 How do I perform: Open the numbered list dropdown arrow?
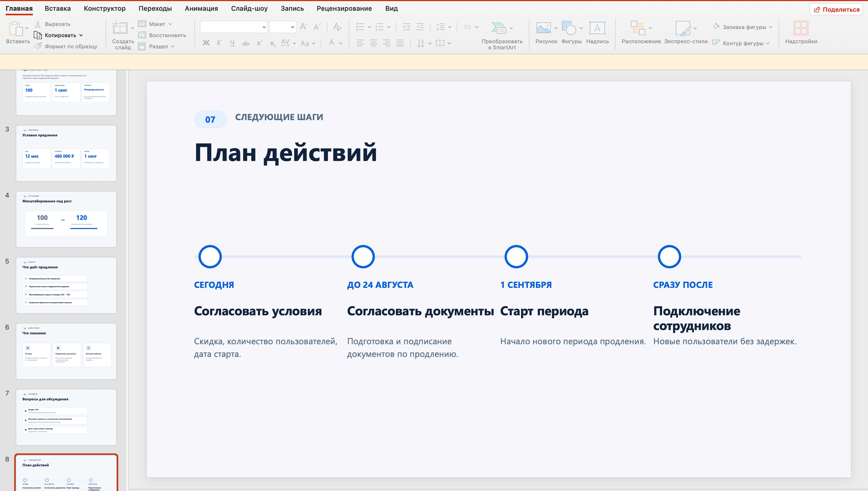(x=389, y=27)
